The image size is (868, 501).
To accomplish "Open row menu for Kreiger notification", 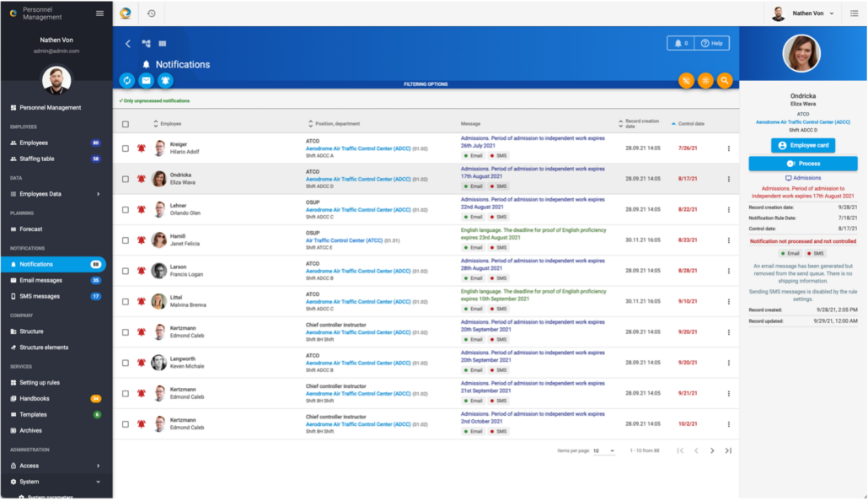I will (728, 148).
